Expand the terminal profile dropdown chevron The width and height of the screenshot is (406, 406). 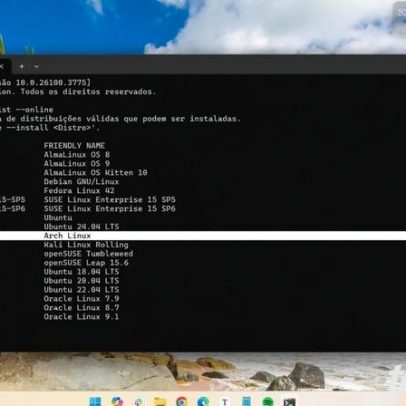pos(36,67)
